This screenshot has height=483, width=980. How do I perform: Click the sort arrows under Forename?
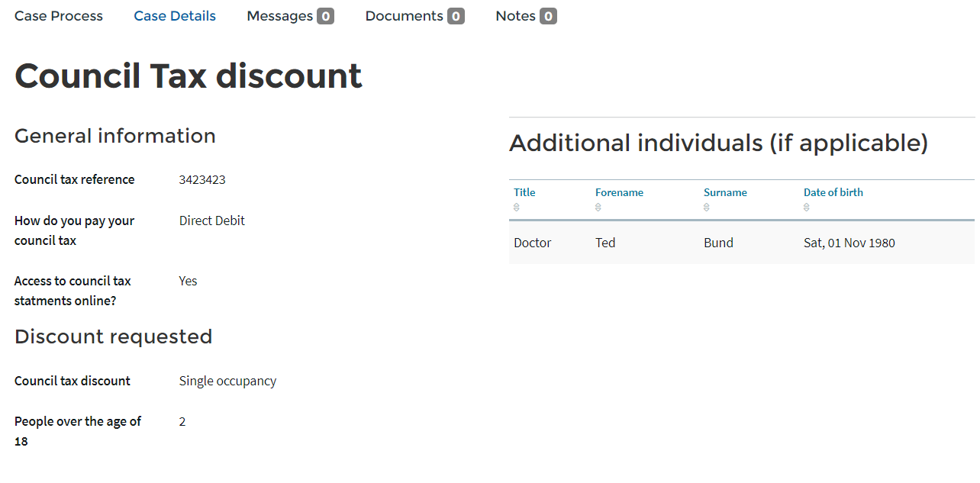[598, 208]
